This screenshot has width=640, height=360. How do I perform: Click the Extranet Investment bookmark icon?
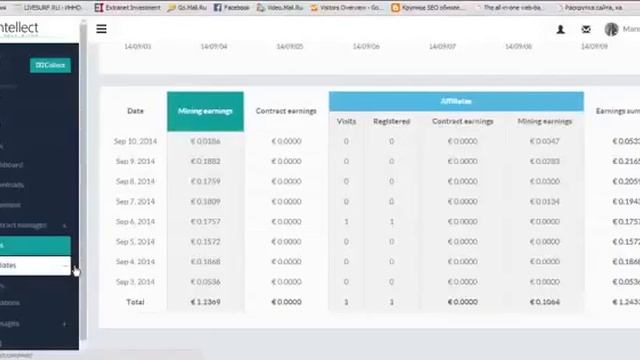[x=98, y=7]
